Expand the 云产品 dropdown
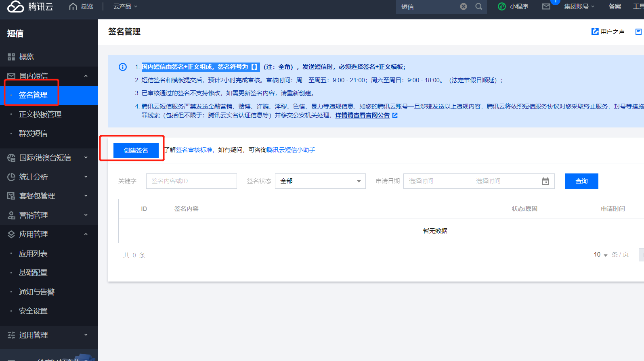Image resolution: width=644 pixels, height=361 pixels. pos(125,6)
